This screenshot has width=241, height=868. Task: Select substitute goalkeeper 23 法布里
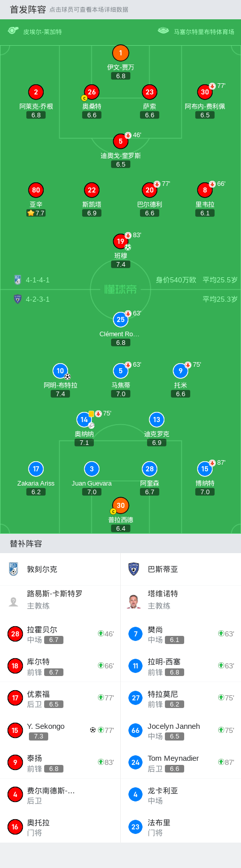(181, 827)
